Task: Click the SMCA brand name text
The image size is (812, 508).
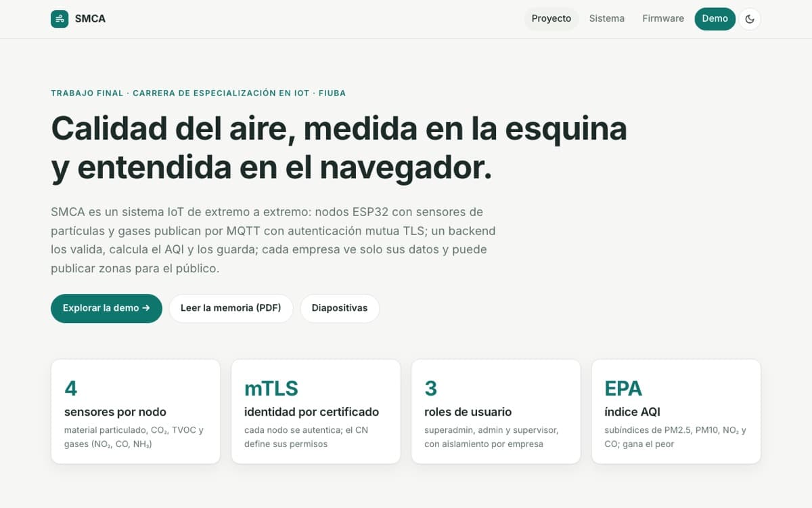Action: 90,19
